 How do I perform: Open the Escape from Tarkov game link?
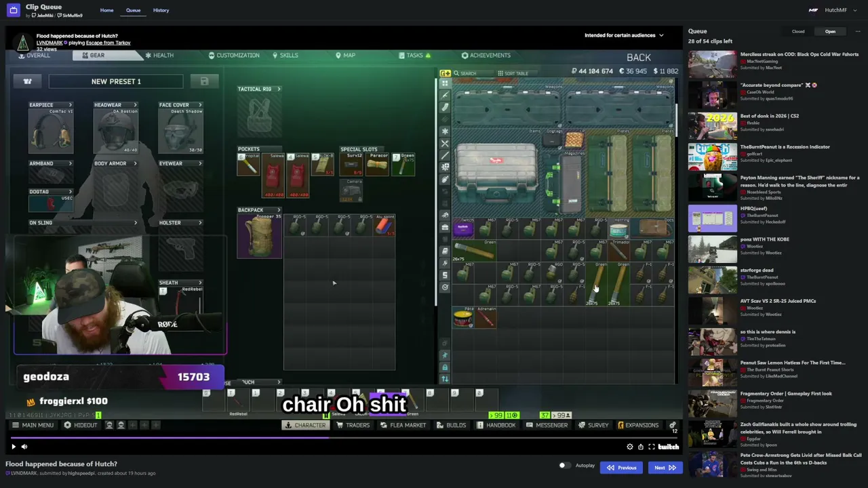tap(108, 43)
